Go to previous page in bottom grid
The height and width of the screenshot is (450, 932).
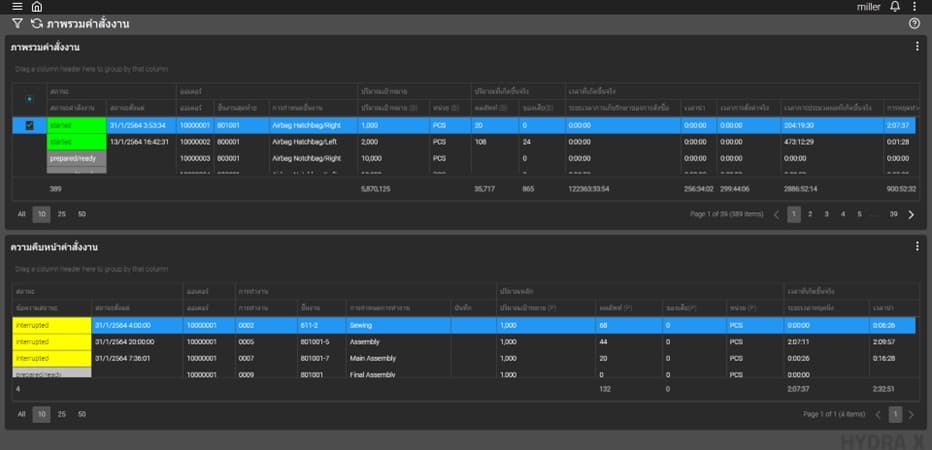point(877,414)
